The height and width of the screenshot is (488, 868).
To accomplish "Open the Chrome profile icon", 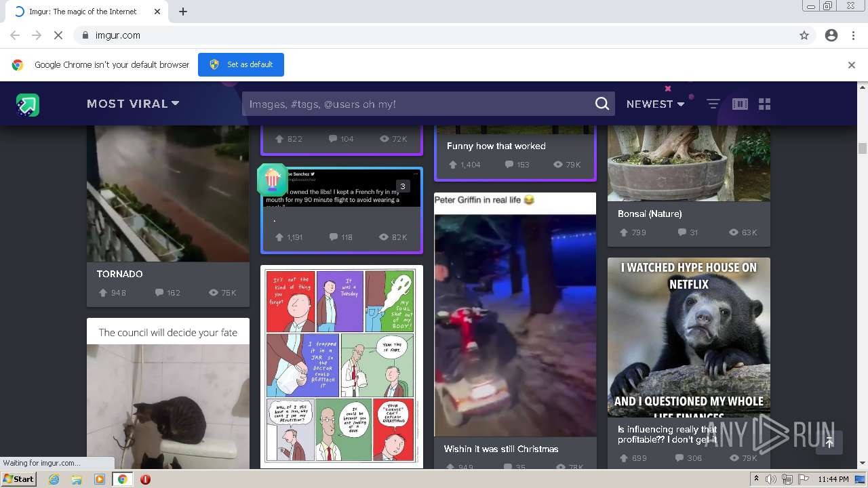I will 831,35.
